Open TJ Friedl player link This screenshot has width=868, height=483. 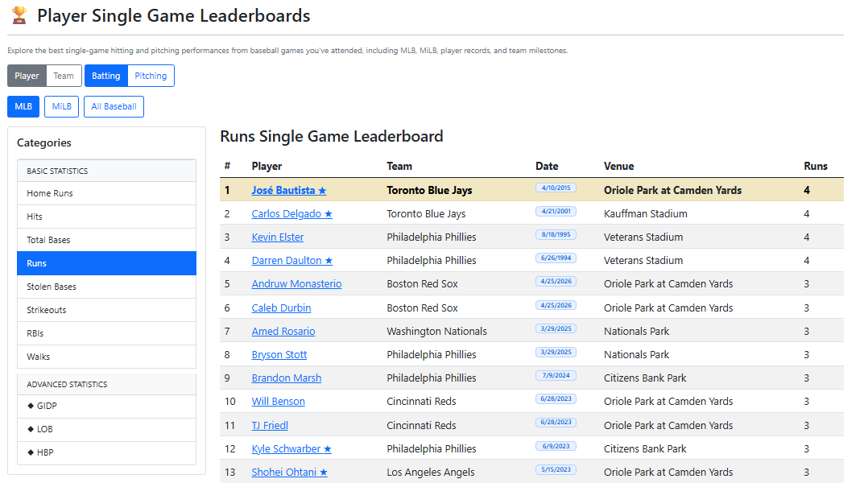(x=270, y=426)
